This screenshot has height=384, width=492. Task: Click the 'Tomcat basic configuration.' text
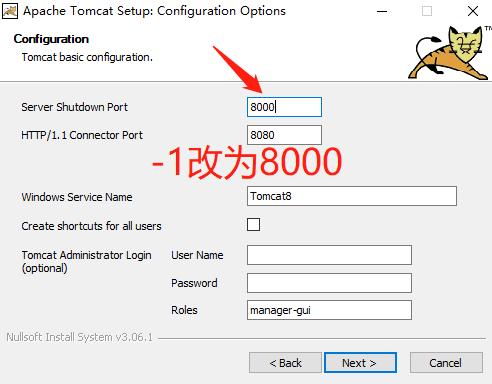[87, 57]
